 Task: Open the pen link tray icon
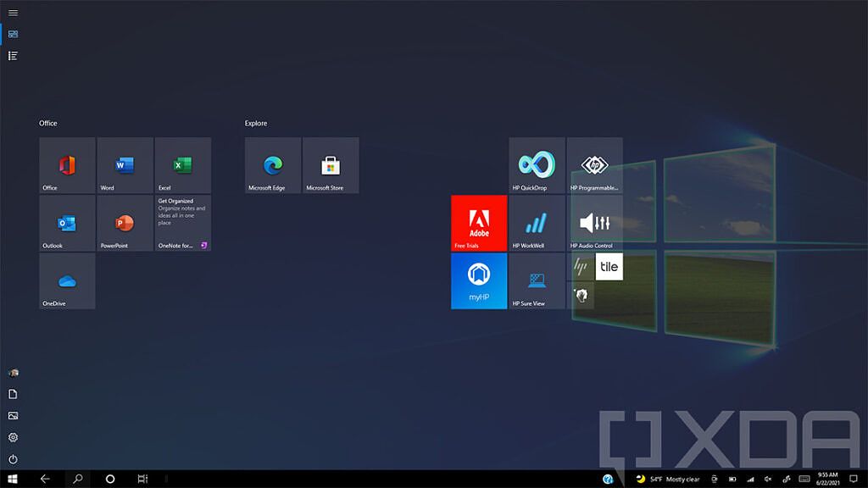coord(787,480)
